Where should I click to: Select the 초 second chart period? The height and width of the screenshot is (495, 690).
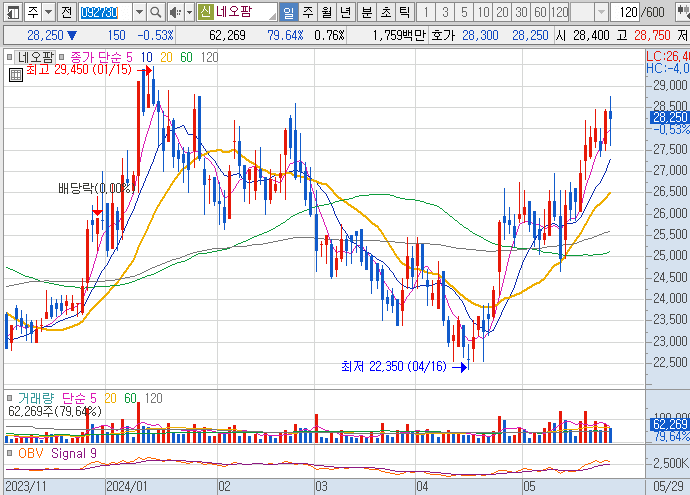pos(385,12)
